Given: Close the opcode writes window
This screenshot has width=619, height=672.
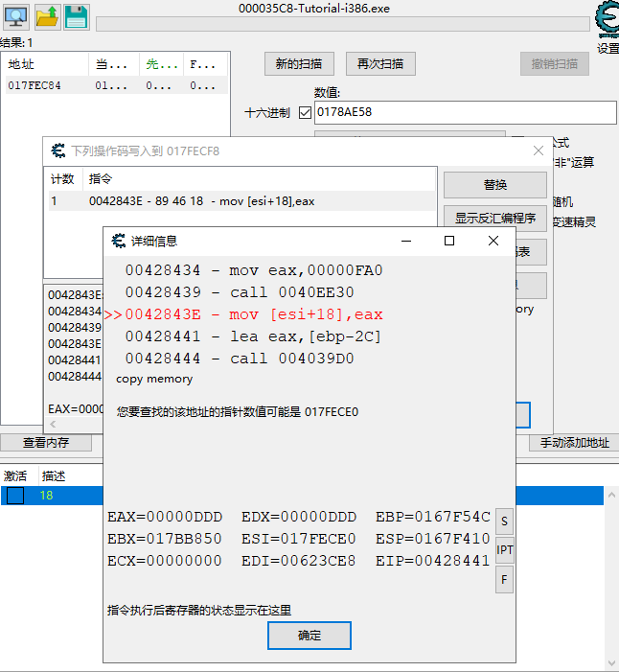Looking at the screenshot, I should pyautogui.click(x=539, y=151).
